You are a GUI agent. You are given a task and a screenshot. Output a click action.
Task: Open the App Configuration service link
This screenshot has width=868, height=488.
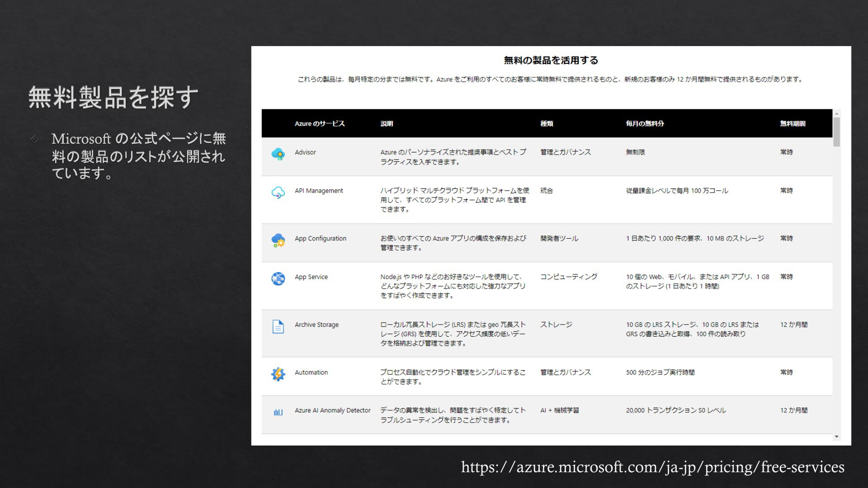click(321, 239)
